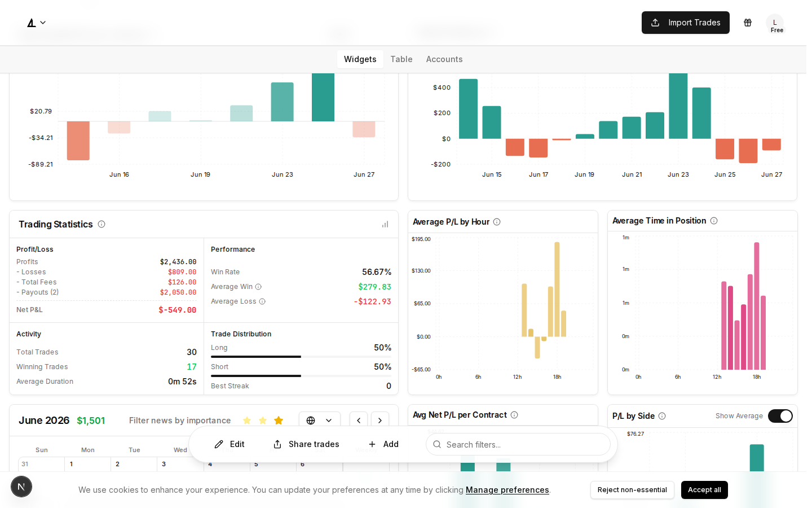This screenshot has width=812, height=508.
Task: Open the logo menu at top left
Action: coord(37,23)
